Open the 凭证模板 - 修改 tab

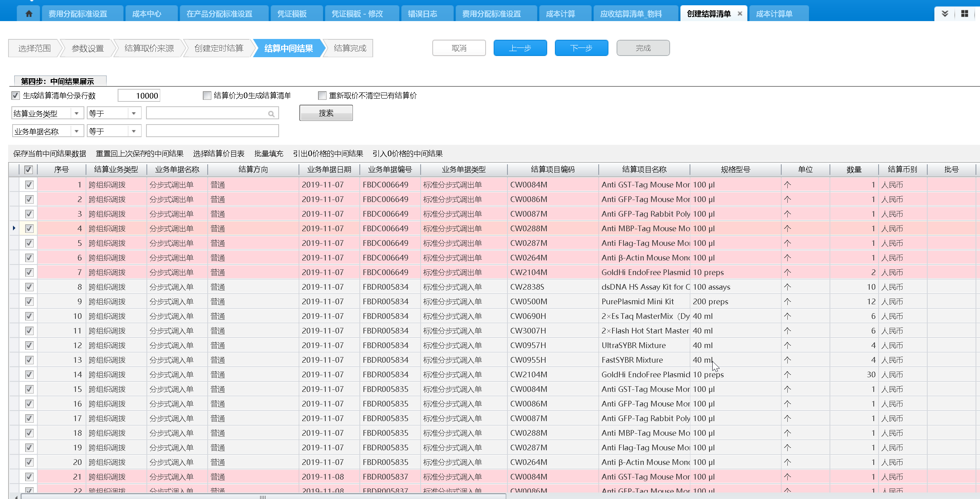(x=362, y=14)
